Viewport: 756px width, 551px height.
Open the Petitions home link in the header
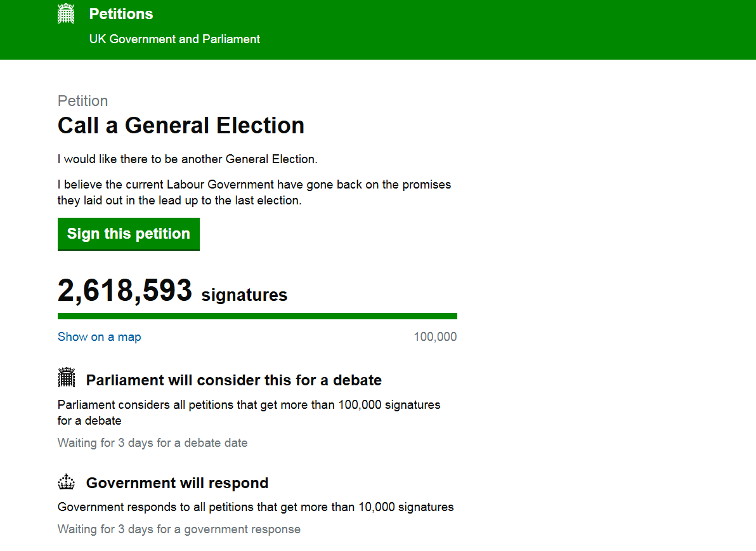121,14
